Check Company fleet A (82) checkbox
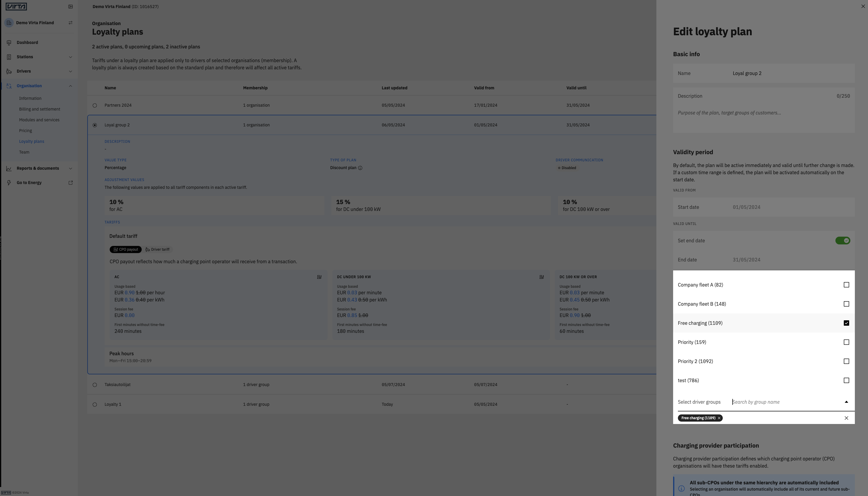The image size is (868, 496). pyautogui.click(x=846, y=285)
